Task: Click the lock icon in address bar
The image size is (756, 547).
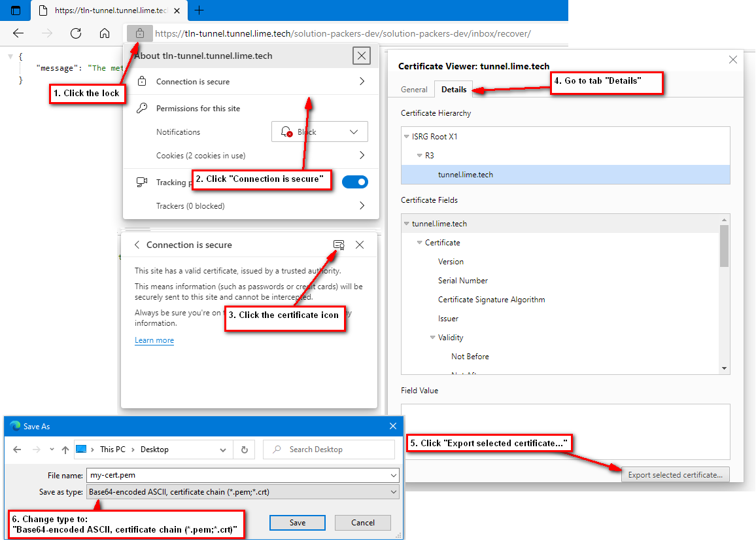Action: coord(139,33)
